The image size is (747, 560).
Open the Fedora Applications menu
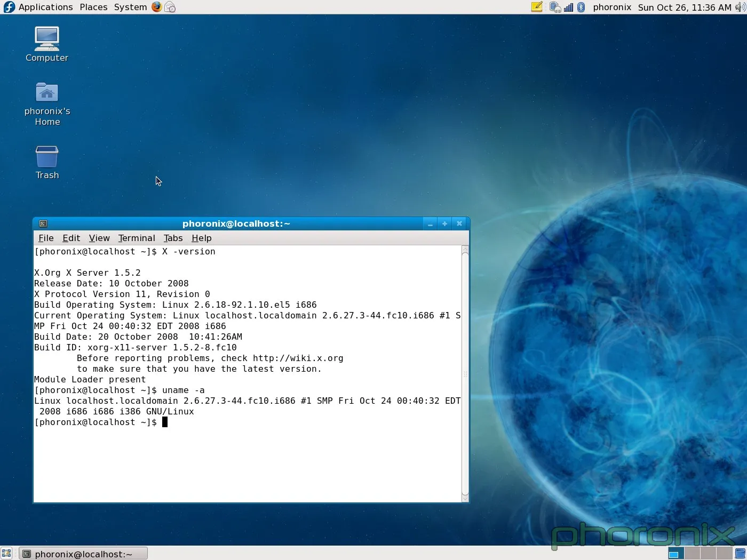pos(38,7)
